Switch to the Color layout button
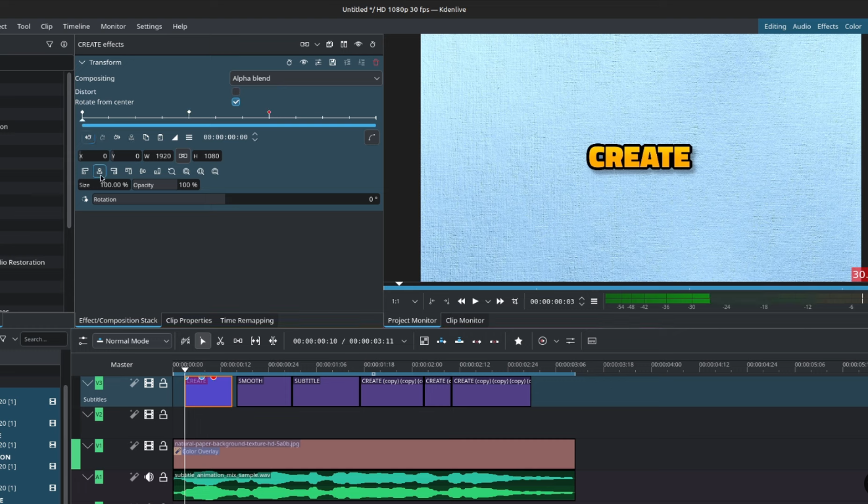This screenshot has width=868, height=504. point(853,26)
